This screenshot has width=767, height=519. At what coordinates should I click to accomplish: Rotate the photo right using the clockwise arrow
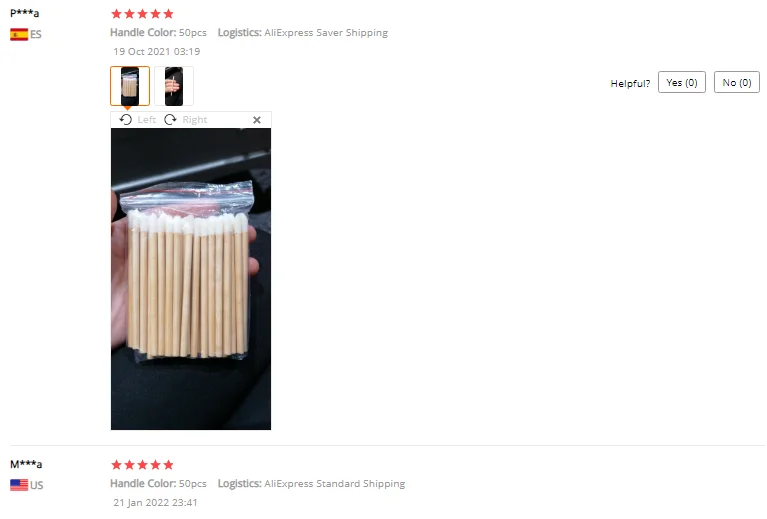click(170, 119)
